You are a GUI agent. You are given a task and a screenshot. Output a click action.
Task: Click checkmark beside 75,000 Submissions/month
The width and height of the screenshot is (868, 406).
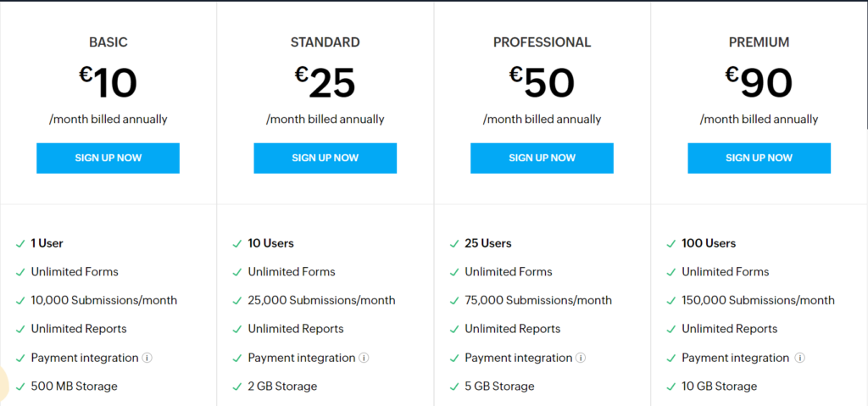pyautogui.click(x=453, y=300)
